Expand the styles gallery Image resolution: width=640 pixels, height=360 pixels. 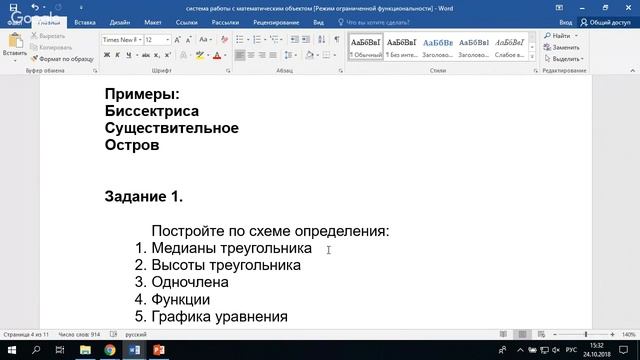click(532, 57)
